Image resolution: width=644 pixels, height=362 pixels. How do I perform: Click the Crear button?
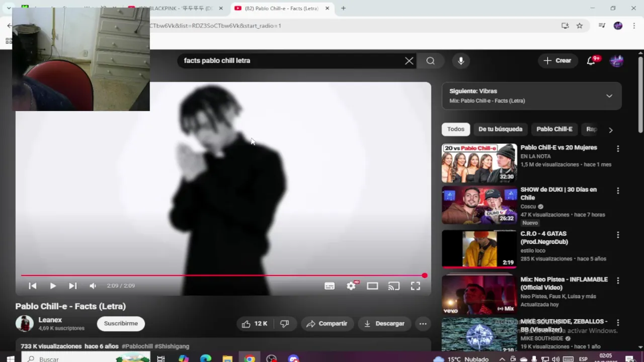[557, 61]
